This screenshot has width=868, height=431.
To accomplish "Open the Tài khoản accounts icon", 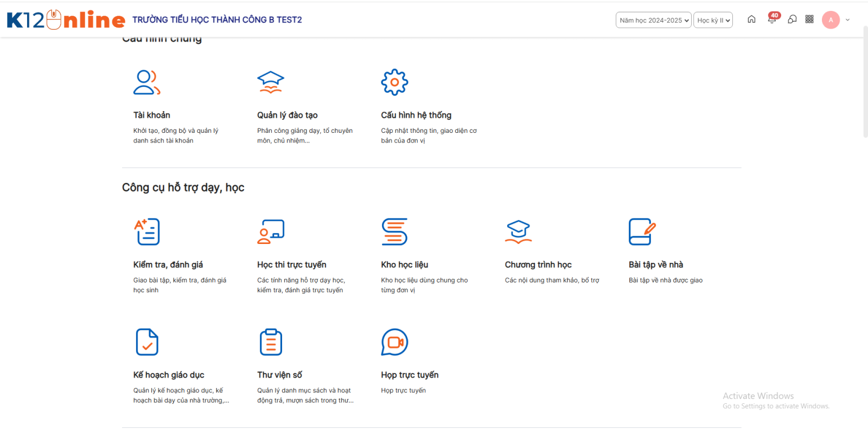I will [146, 82].
